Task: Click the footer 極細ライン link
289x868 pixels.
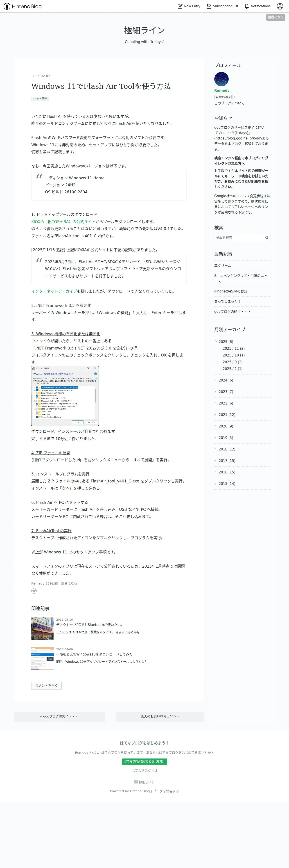Action: tap(147, 782)
